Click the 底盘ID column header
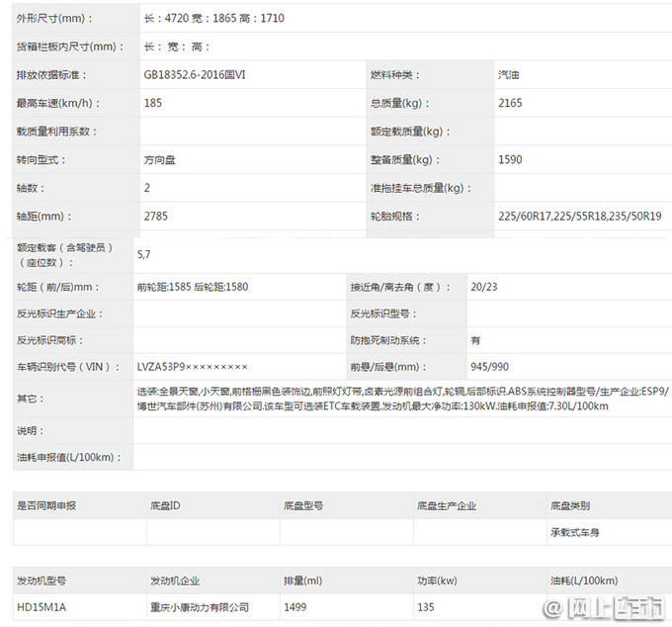 tap(165, 505)
